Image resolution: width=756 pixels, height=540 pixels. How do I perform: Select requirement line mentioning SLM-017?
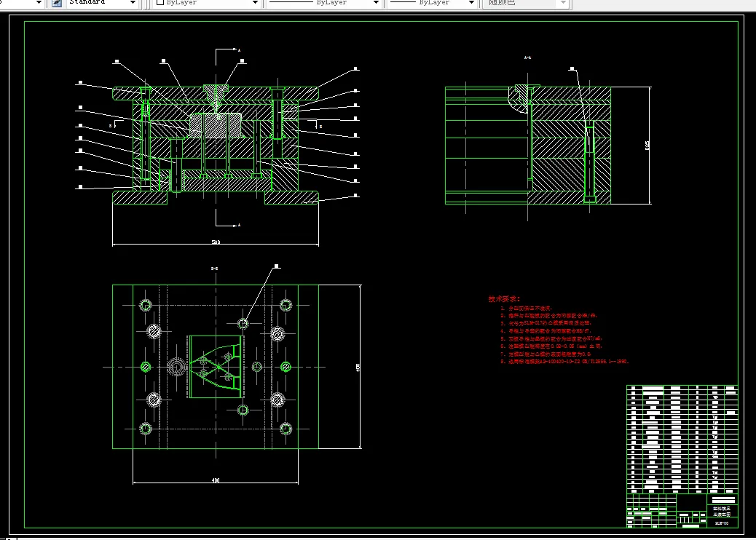click(x=546, y=323)
